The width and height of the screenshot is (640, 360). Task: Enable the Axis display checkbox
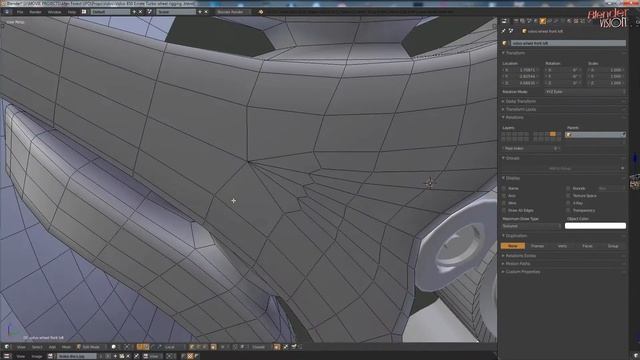[x=504, y=196]
